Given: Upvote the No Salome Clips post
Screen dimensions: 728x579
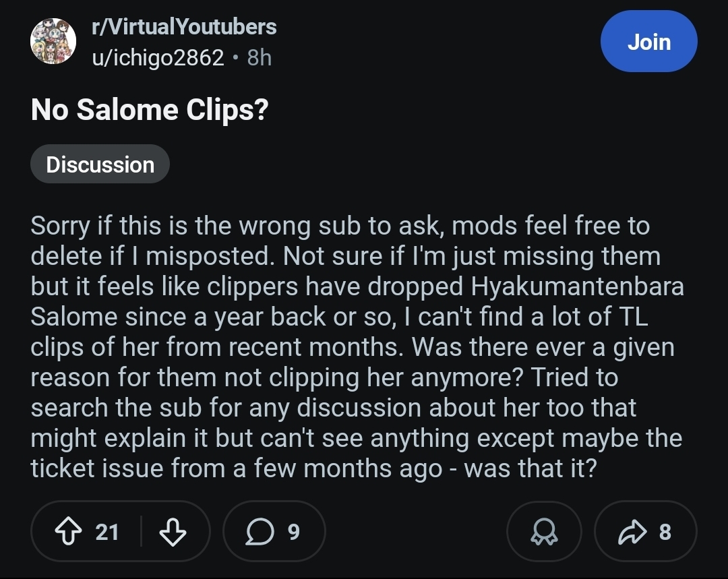Looking at the screenshot, I should (67, 532).
